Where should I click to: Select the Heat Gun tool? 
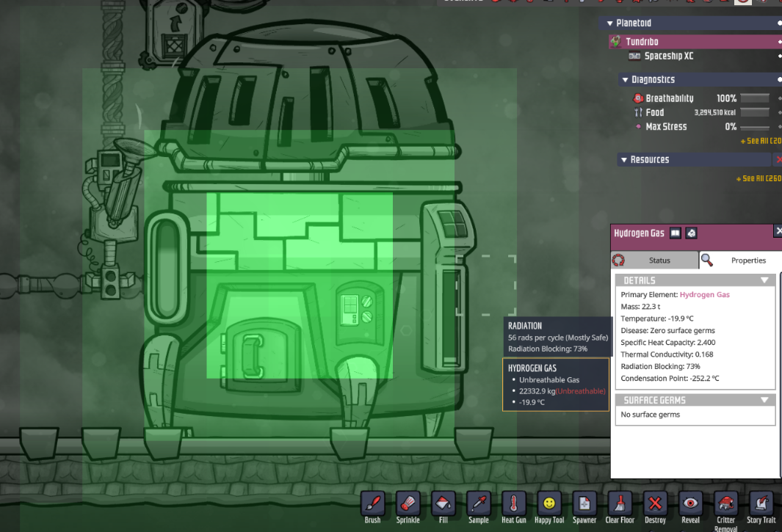point(514,503)
